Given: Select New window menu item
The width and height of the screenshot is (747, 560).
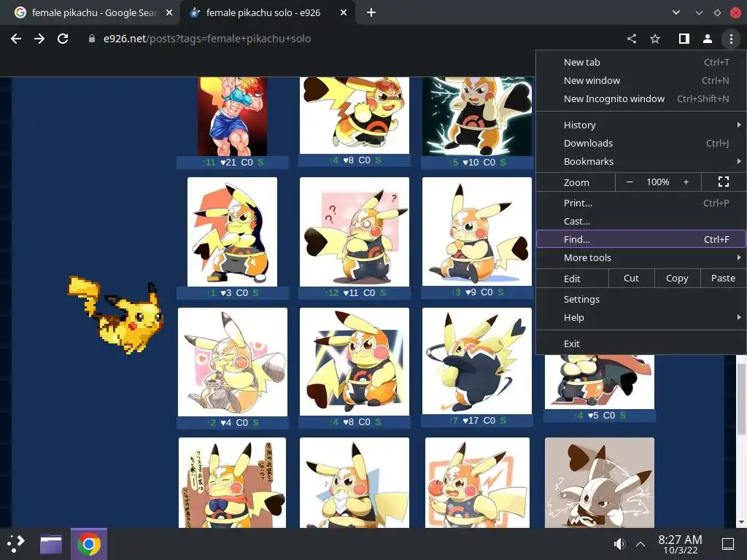Looking at the screenshot, I should pyautogui.click(x=641, y=80).
